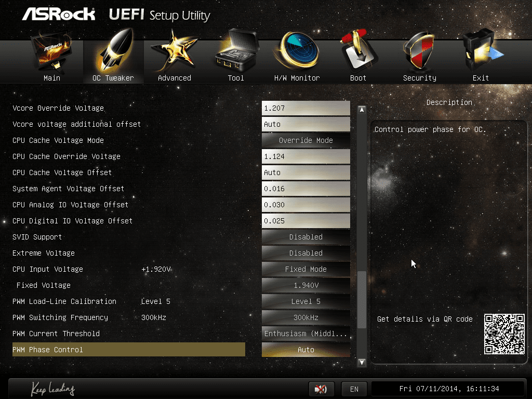
Task: Toggle the muted speaker icon
Action: coord(321,389)
